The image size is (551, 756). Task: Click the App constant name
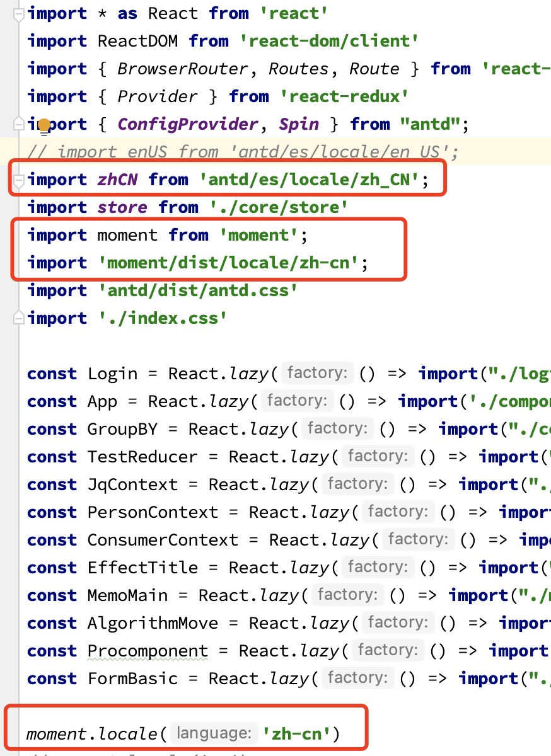coord(102,401)
